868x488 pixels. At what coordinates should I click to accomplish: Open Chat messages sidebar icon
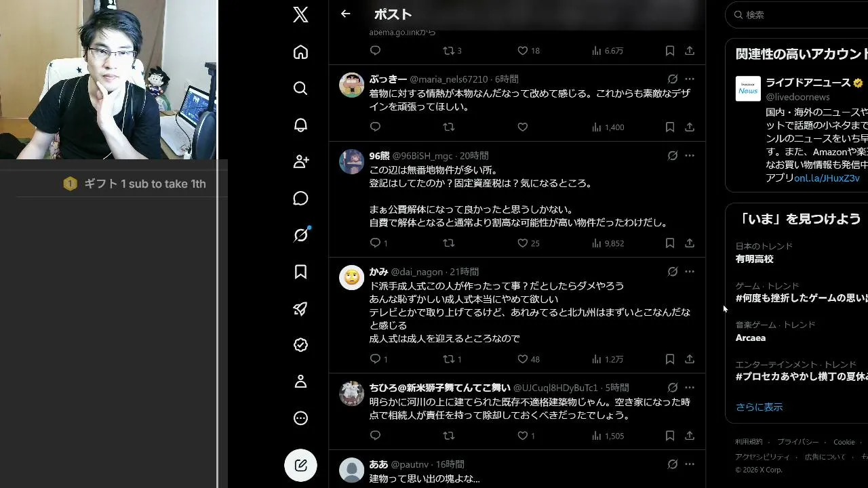[300, 199]
